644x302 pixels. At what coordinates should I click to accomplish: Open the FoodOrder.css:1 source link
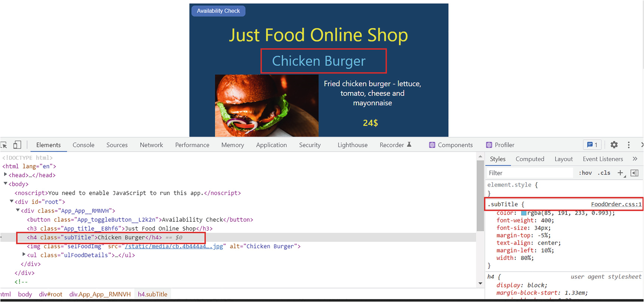click(616, 204)
